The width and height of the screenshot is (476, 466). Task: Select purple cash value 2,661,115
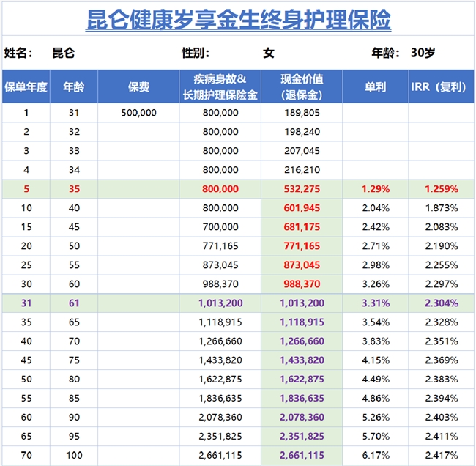(302, 455)
